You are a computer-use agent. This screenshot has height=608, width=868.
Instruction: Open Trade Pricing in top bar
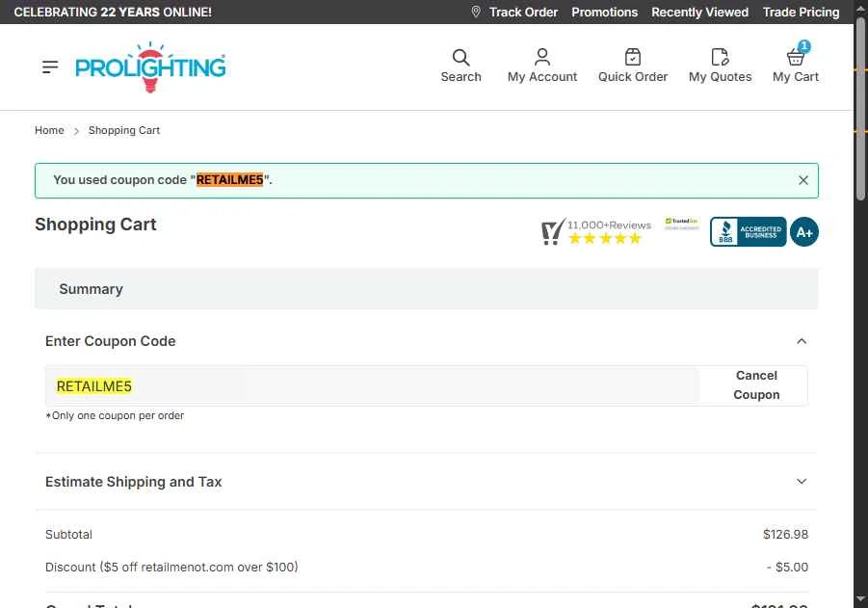point(801,13)
